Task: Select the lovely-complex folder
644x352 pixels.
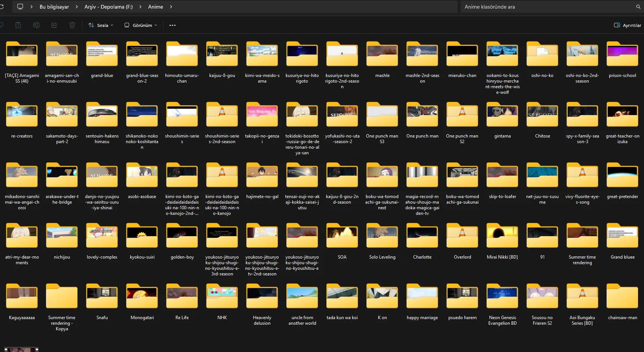Action: pyautogui.click(x=102, y=241)
